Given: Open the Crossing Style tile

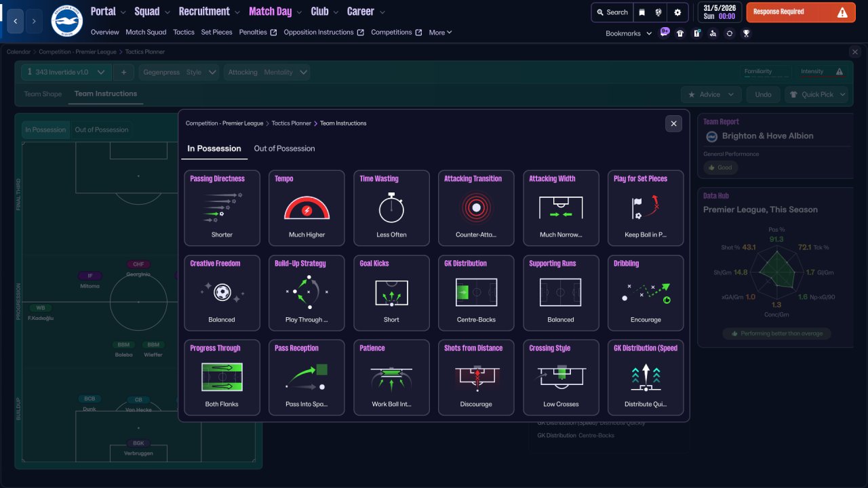Looking at the screenshot, I should (561, 378).
